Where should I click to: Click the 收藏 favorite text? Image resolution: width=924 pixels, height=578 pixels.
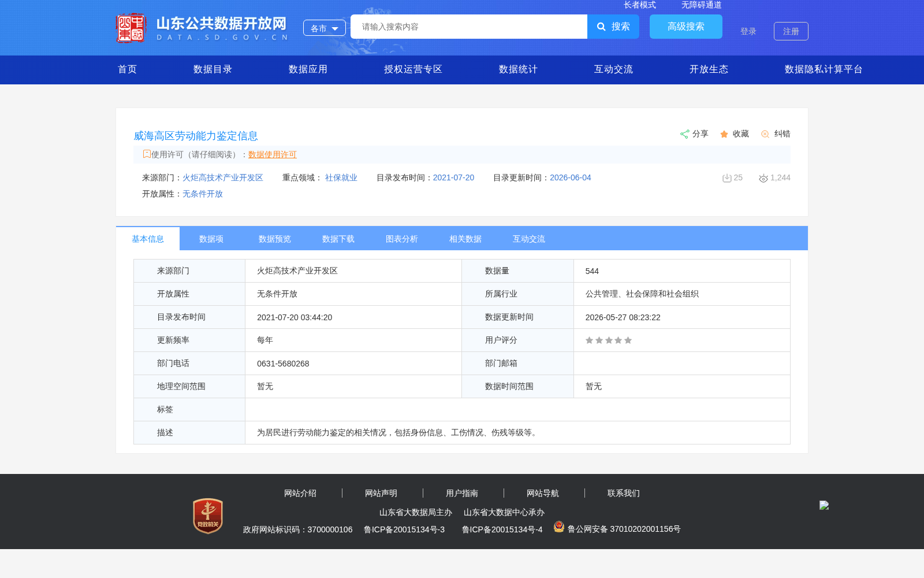coord(741,134)
